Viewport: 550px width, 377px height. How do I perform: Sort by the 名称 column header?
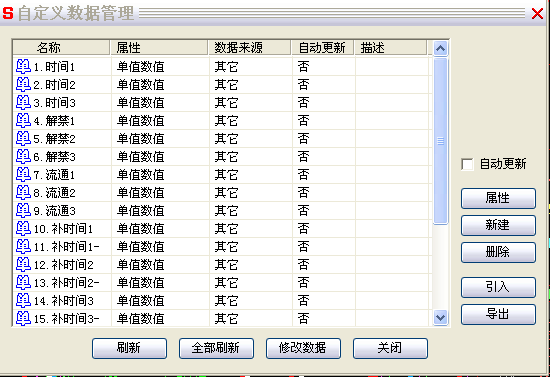61,48
